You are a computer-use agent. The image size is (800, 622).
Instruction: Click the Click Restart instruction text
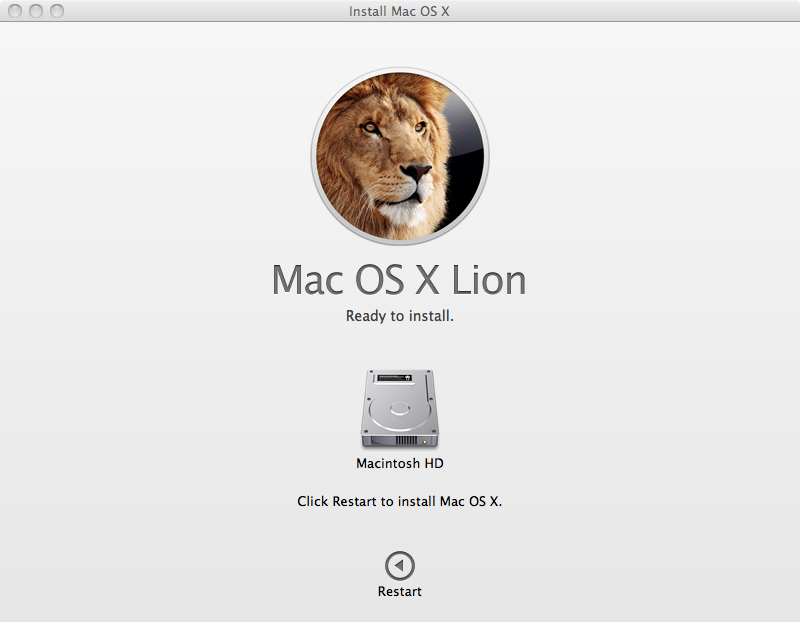(400, 500)
